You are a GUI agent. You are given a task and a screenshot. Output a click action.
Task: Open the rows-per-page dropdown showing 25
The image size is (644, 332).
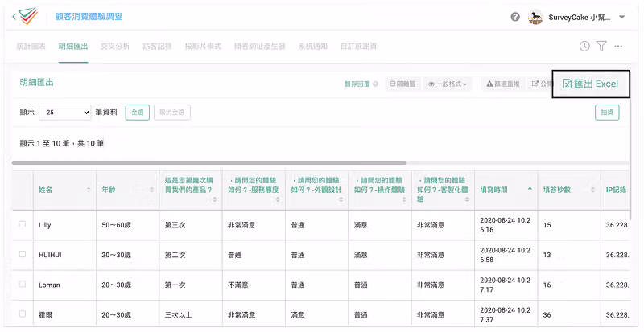[65, 112]
